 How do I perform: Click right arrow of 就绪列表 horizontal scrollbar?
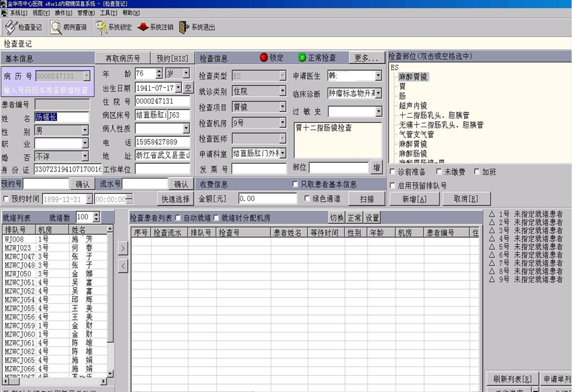point(104,382)
